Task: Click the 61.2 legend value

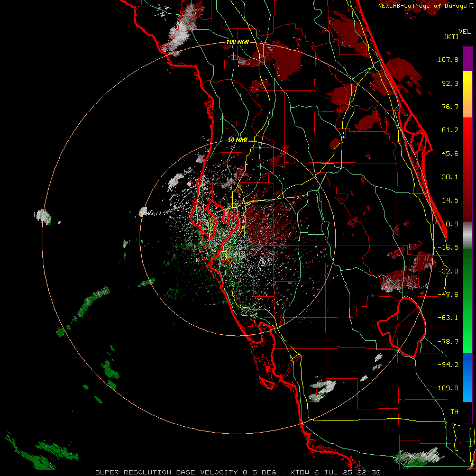Action: click(450, 130)
